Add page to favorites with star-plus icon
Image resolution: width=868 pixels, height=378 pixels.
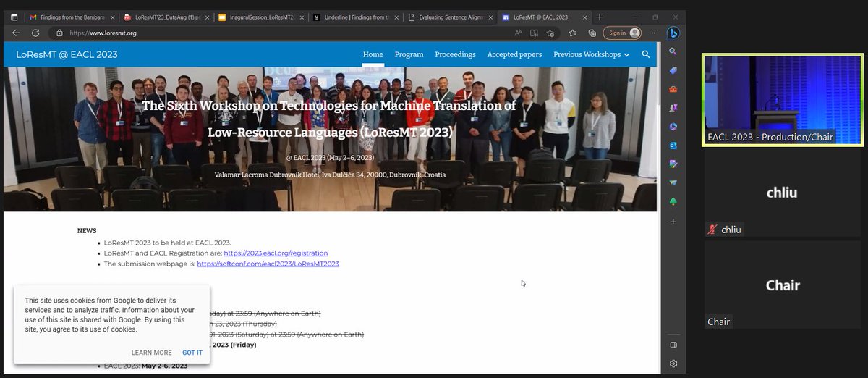(551, 33)
